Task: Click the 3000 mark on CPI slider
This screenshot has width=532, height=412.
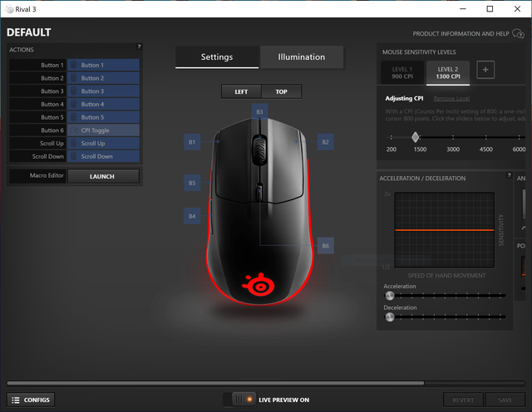Action: pyautogui.click(x=453, y=137)
